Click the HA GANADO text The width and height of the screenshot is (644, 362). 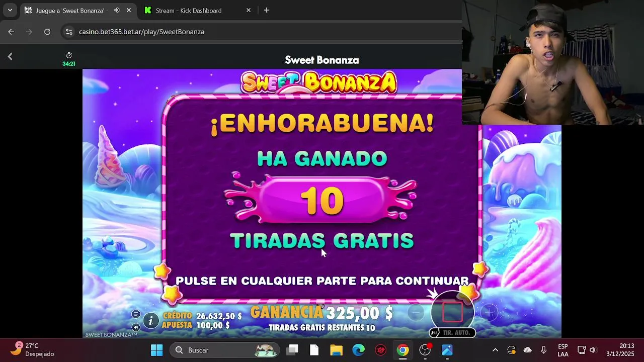[322, 158]
